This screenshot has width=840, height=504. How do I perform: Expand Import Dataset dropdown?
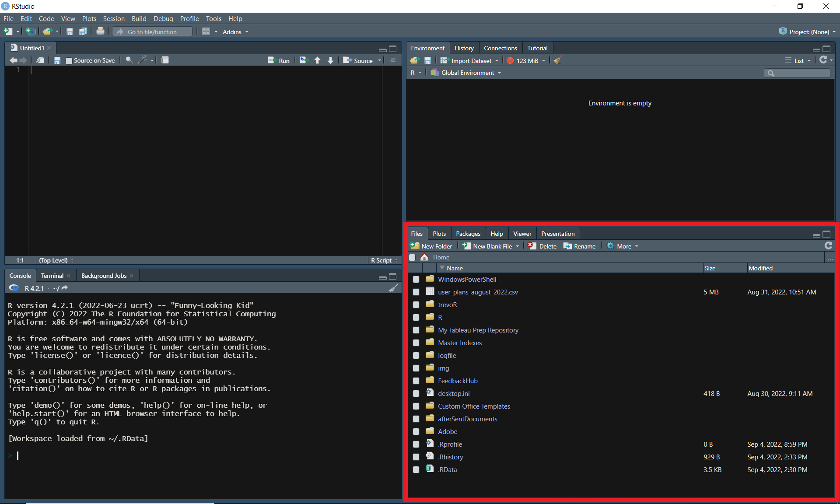(469, 61)
